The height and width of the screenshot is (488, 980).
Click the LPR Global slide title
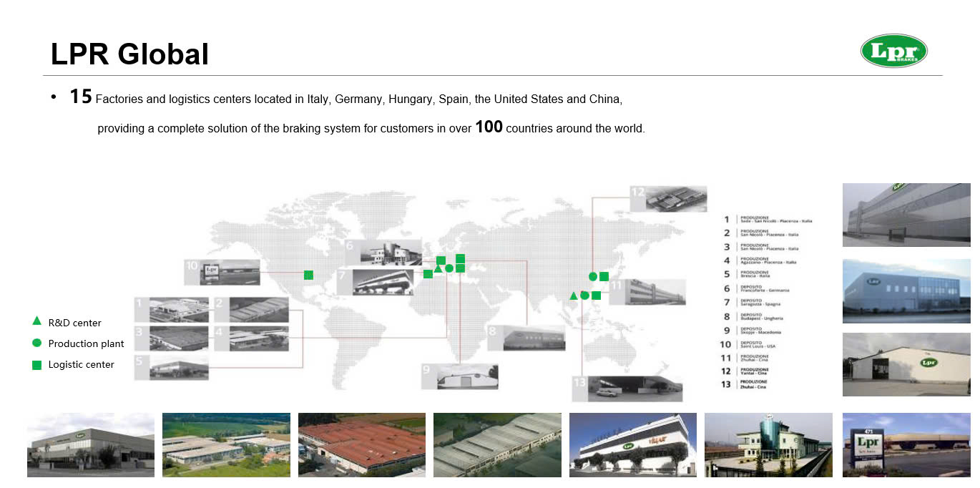129,54
